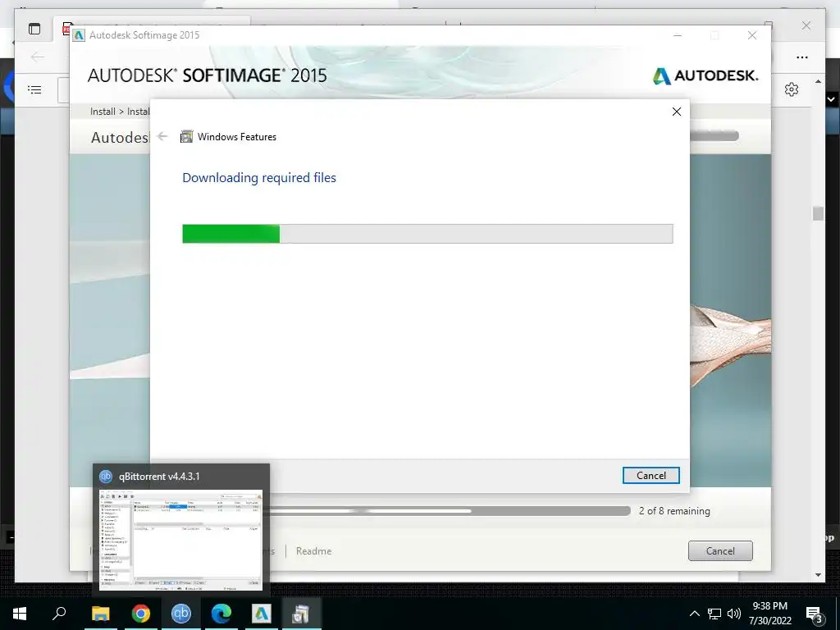The height and width of the screenshot is (630, 840).
Task: Click the scroll-down arrow in background window
Action: pyautogui.click(x=818, y=575)
